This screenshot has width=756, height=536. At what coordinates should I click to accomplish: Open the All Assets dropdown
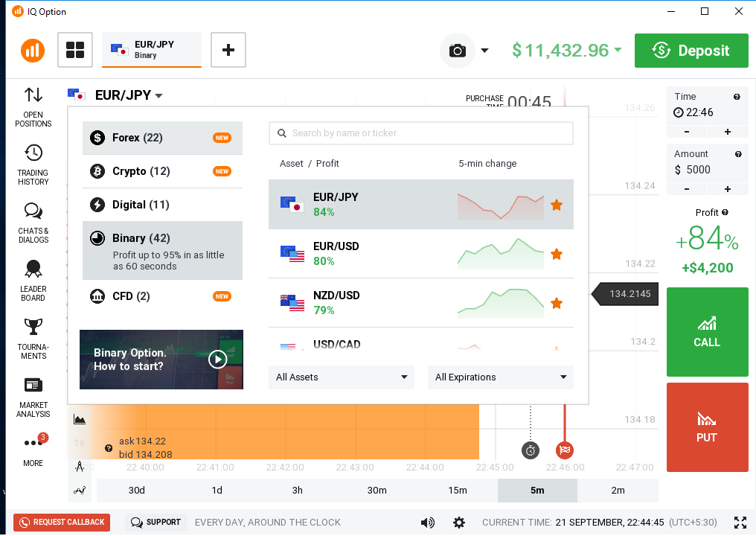[x=341, y=377]
